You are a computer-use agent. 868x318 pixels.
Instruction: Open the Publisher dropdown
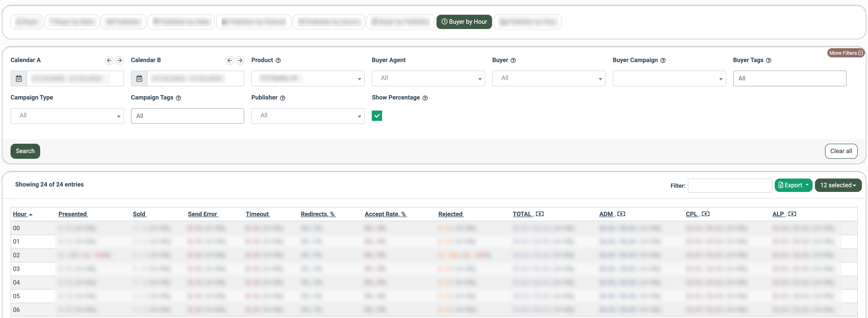pos(308,116)
